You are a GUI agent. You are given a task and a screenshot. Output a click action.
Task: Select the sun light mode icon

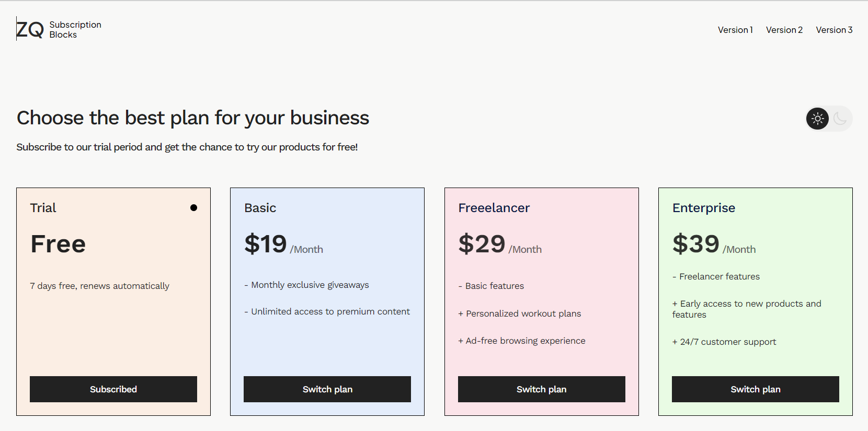(x=817, y=119)
